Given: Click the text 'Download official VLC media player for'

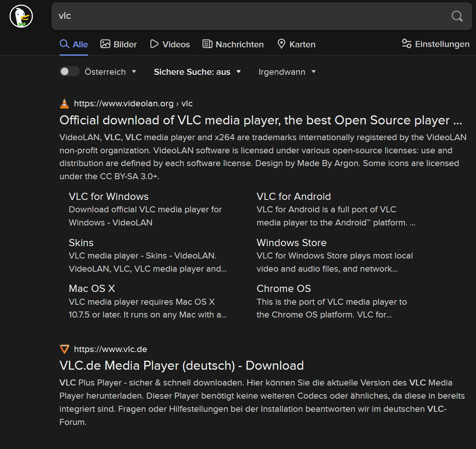Looking at the screenshot, I should (145, 210).
